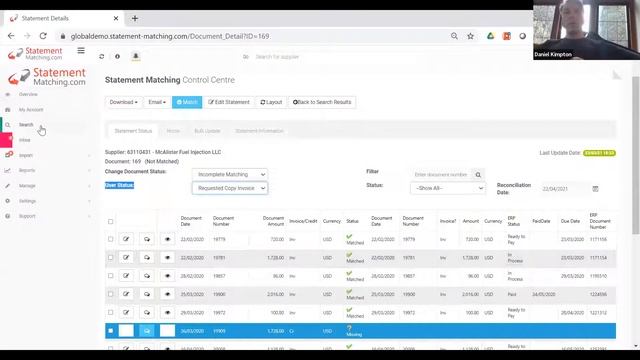Click the Edit Statement button
This screenshot has height=360, width=640.
point(229,102)
